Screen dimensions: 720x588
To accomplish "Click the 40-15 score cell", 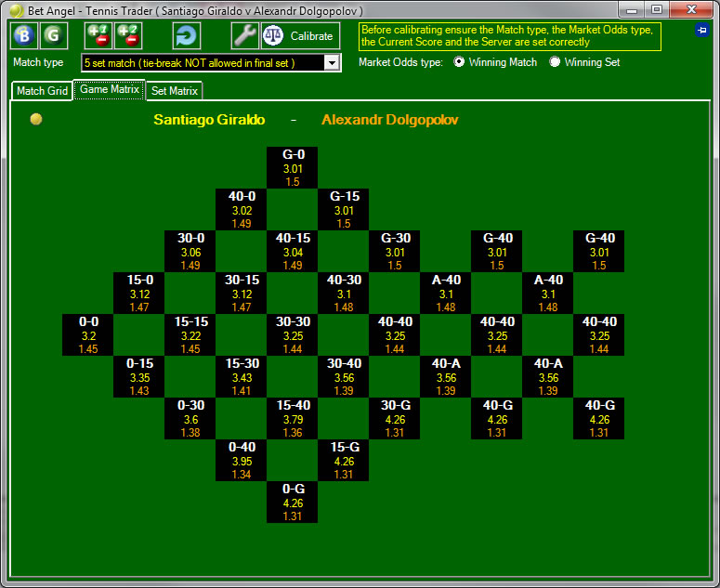I will [x=292, y=251].
